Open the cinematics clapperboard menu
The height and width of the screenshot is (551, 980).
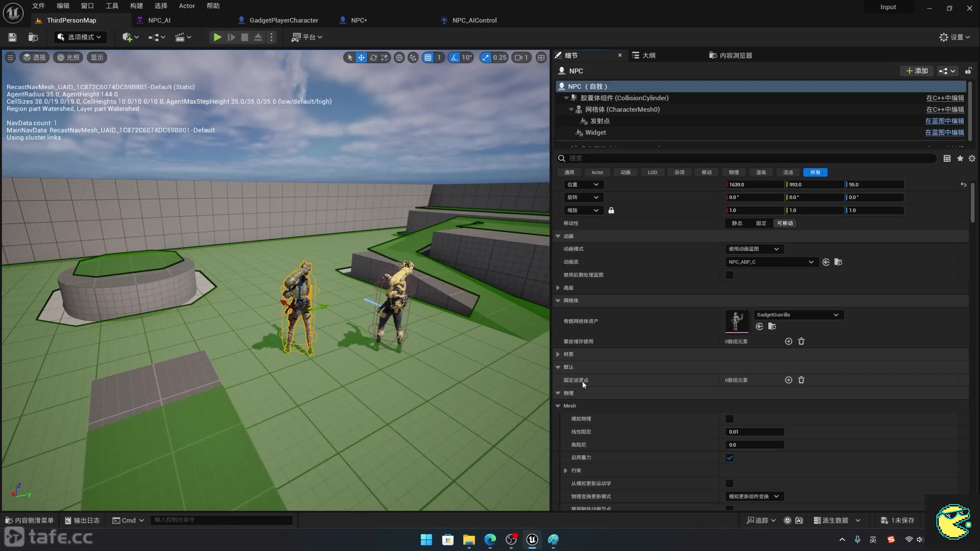point(183,37)
